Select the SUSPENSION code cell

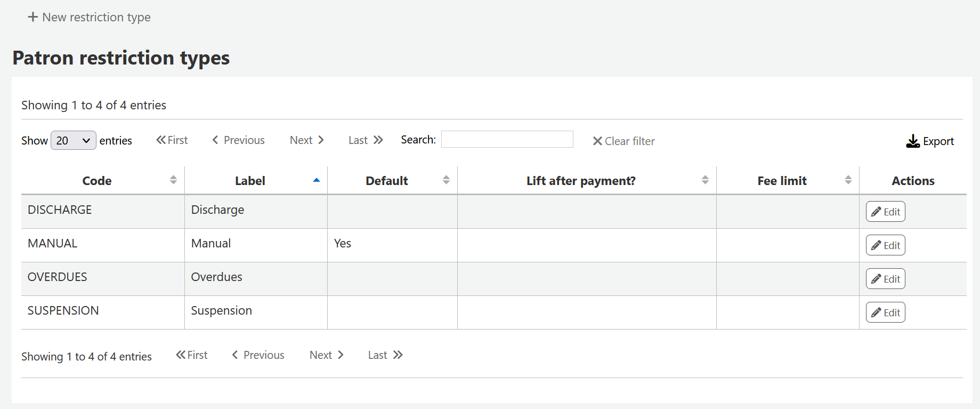[x=103, y=312]
